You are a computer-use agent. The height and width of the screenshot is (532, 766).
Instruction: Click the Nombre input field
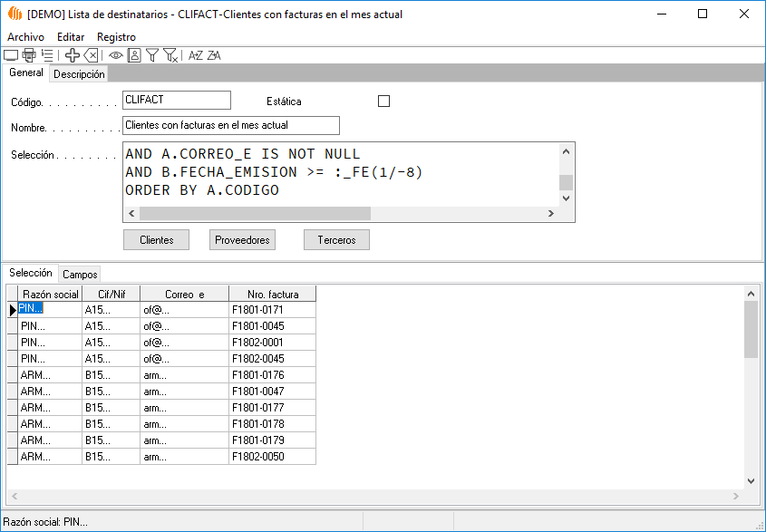[230, 125]
